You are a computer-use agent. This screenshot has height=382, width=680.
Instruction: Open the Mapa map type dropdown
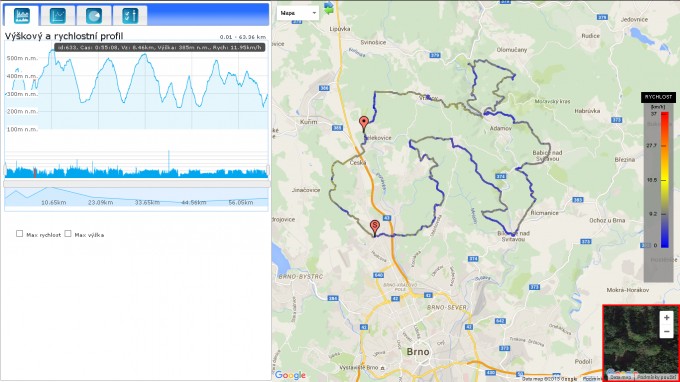click(298, 13)
